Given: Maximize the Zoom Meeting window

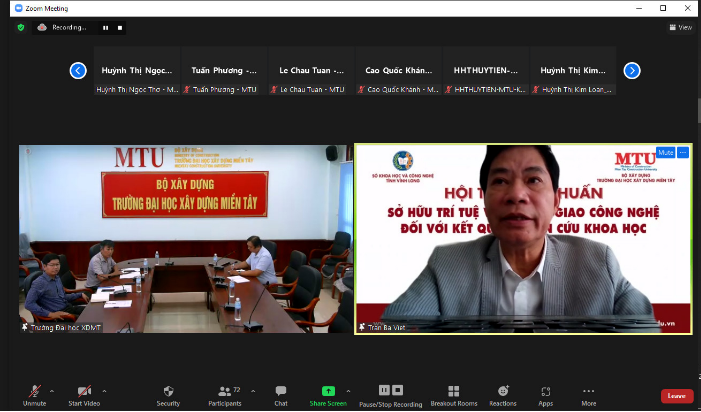Looking at the screenshot, I should coord(663,8).
